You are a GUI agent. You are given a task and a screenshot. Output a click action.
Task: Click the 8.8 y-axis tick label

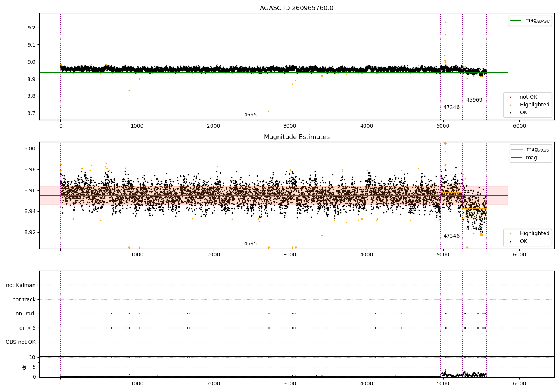[31, 96]
